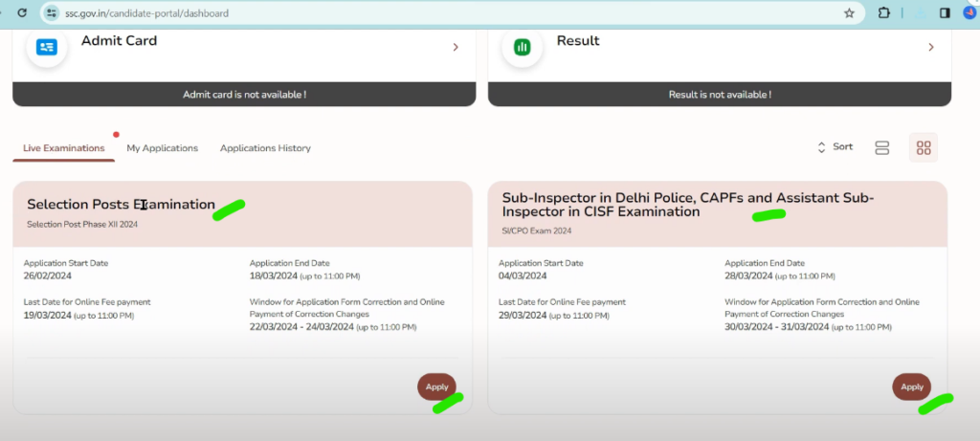Viewport: 980px width, 441px height.
Task: Bookmark this page with the star icon
Action: [849, 13]
